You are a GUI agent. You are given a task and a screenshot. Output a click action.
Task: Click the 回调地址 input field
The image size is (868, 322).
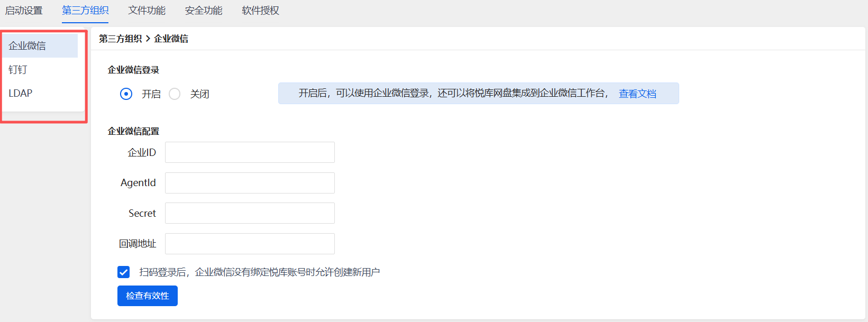pyautogui.click(x=250, y=244)
